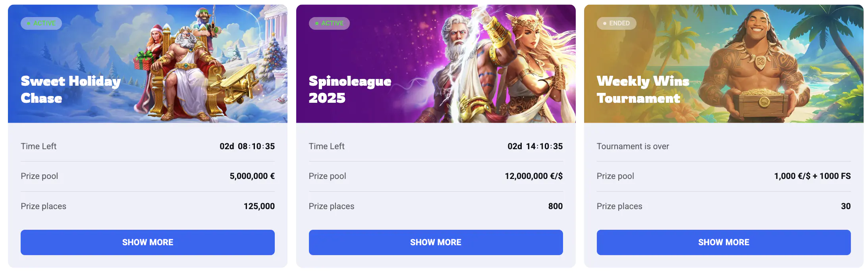
Task: Open the Weekly Wins Tournament banner image
Action: pos(723,63)
